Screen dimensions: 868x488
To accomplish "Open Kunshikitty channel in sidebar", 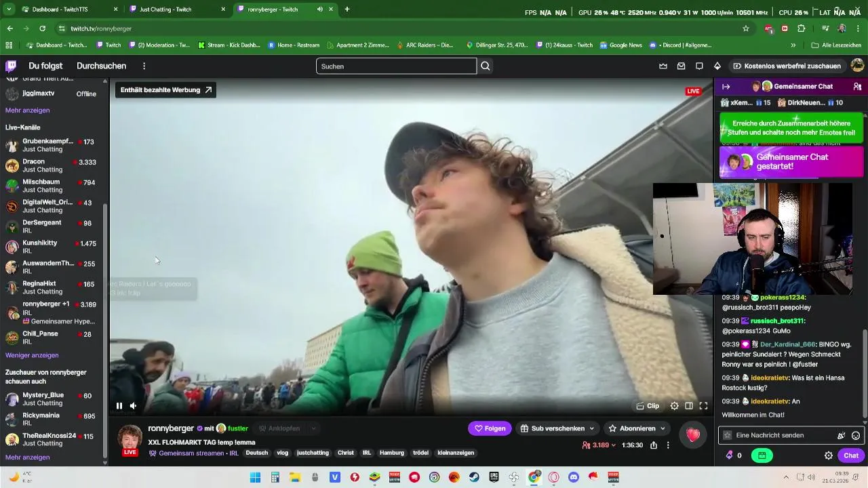I will coord(54,247).
